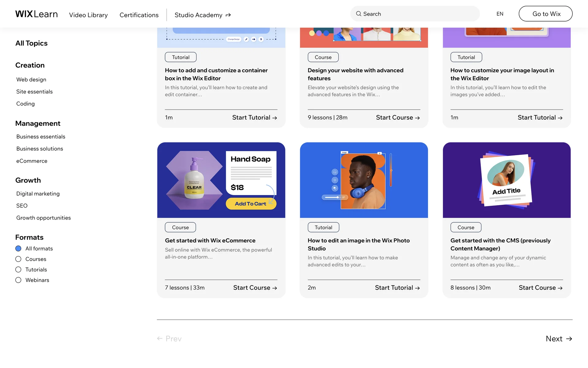Click arrow beside CMS Start Course
The height and width of the screenshot is (368, 588).
pyautogui.click(x=560, y=288)
